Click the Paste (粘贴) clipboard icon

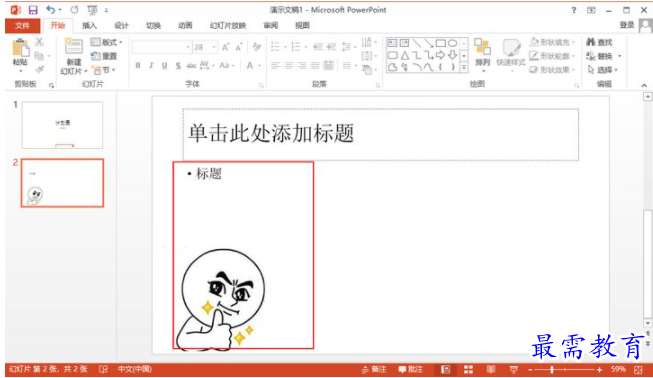point(20,49)
